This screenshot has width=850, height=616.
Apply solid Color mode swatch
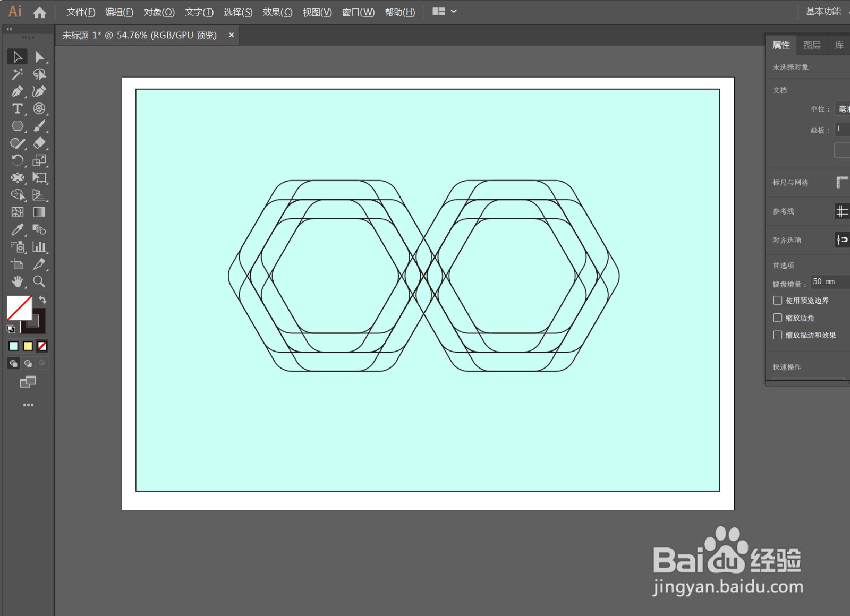13,346
